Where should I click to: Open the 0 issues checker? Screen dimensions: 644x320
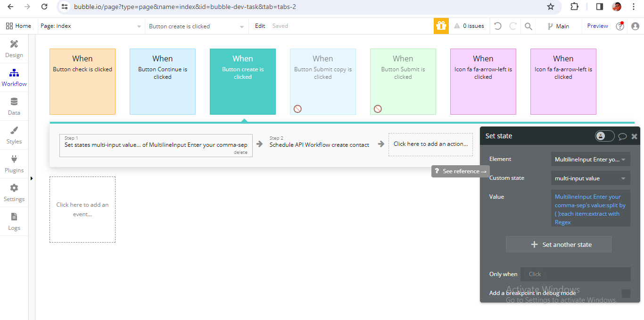click(x=469, y=26)
